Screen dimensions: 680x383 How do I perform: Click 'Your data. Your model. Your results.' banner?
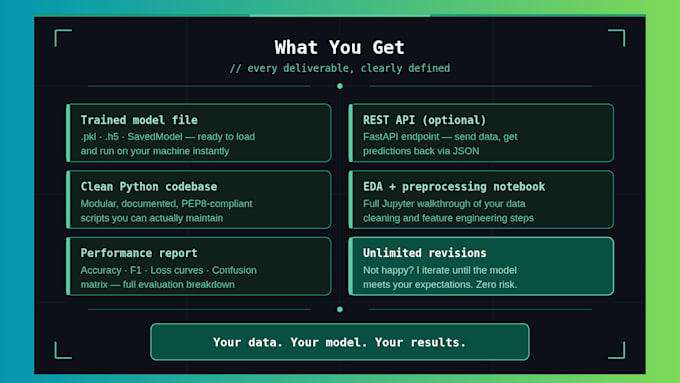coord(340,342)
